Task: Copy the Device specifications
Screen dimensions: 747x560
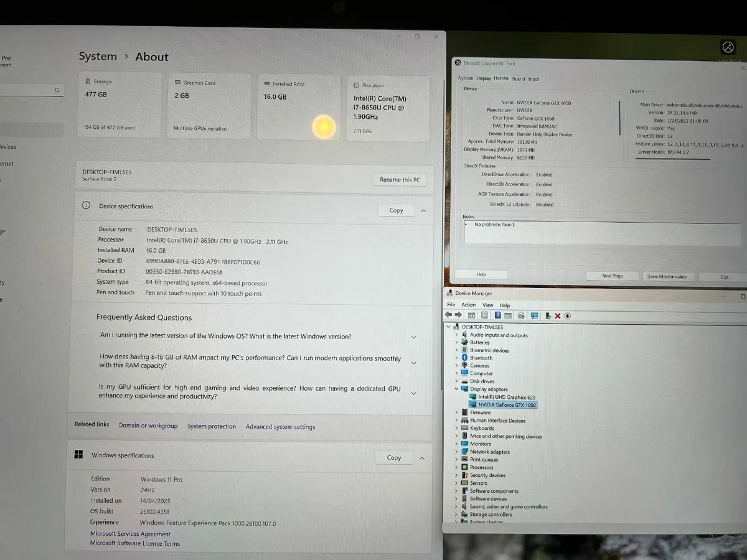Action: coord(397,210)
